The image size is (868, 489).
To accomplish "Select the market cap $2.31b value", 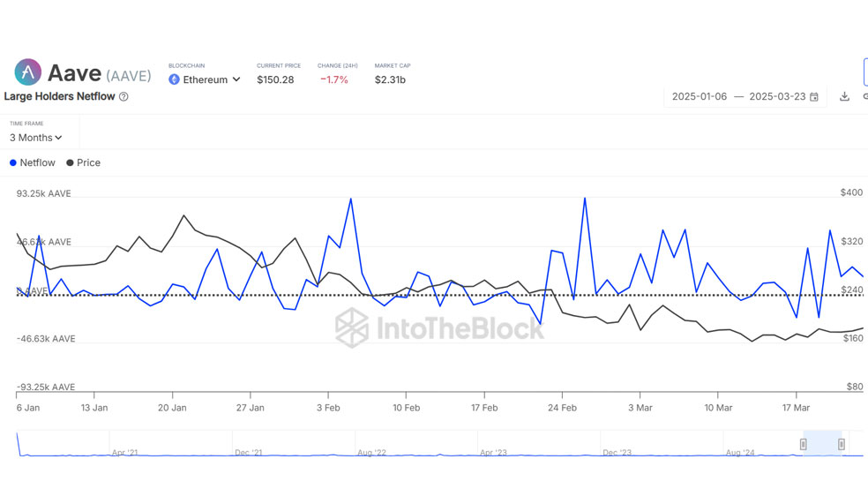I will click(x=390, y=79).
